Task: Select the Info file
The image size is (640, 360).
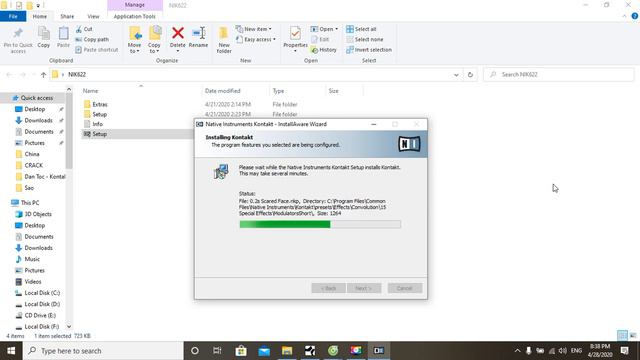Action: (x=97, y=124)
